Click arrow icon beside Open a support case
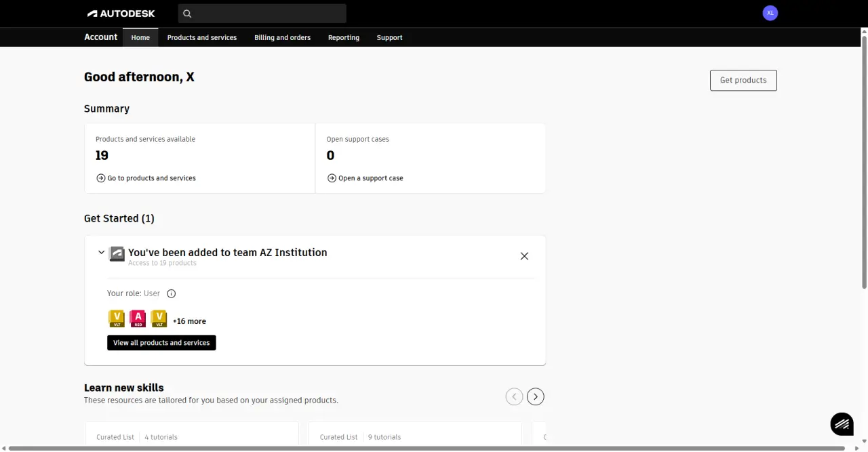The width and height of the screenshot is (868, 452). [x=332, y=178]
